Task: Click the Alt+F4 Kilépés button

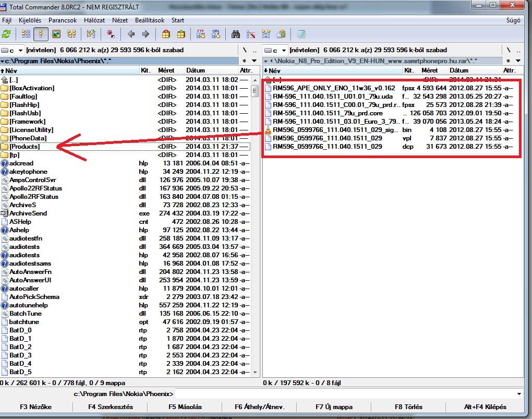Action: [485, 407]
